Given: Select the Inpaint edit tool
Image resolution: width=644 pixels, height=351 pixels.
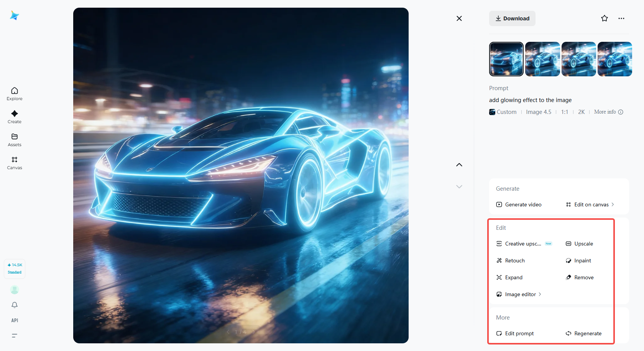Looking at the screenshot, I should [x=578, y=260].
